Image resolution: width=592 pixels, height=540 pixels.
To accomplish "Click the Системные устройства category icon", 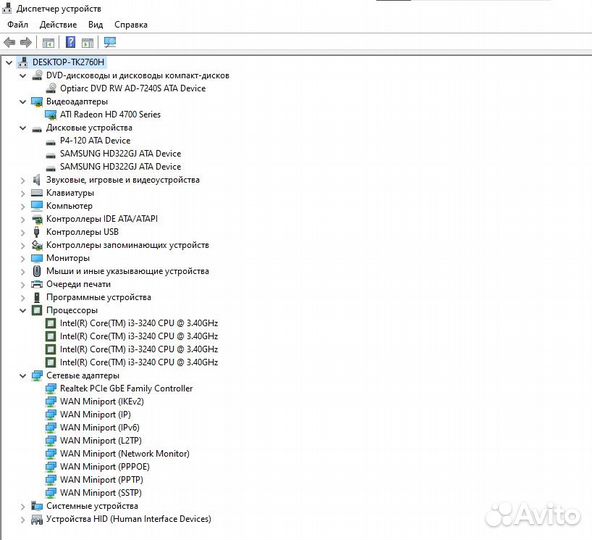I will (37, 506).
